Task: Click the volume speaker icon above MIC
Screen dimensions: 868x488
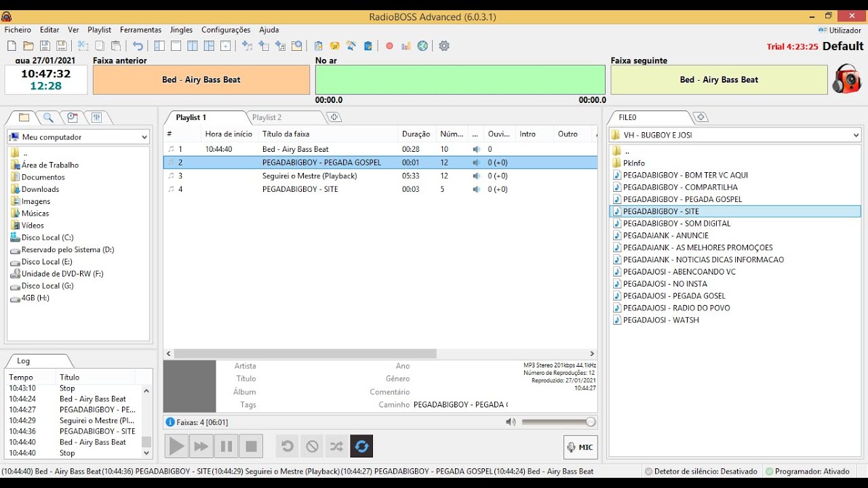Action: [x=511, y=422]
